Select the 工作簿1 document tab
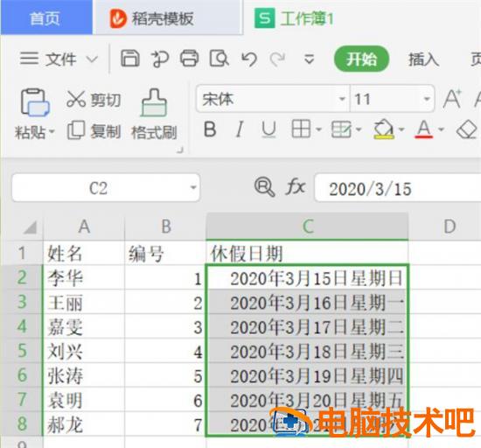 click(x=294, y=18)
